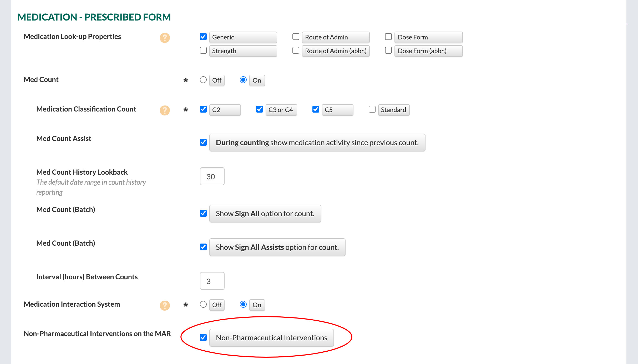Set Med Count to Off
Image resolution: width=638 pixels, height=364 pixels.
tap(203, 80)
